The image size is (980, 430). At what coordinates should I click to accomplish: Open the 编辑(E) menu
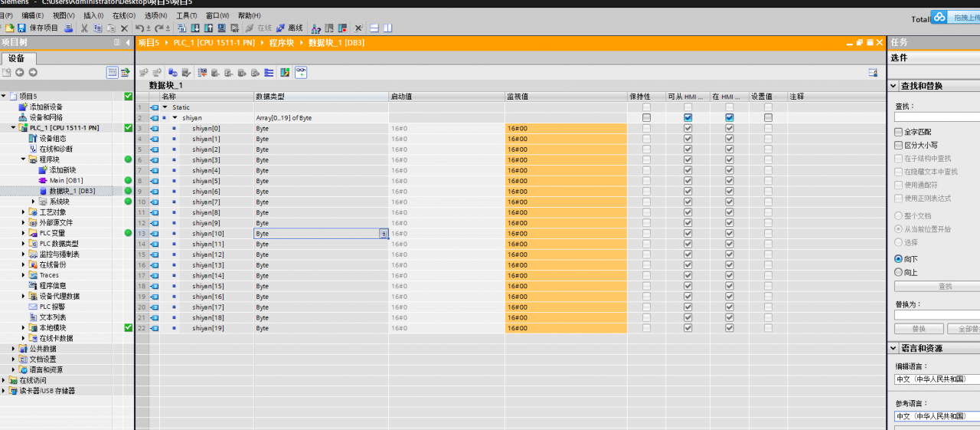(x=33, y=15)
